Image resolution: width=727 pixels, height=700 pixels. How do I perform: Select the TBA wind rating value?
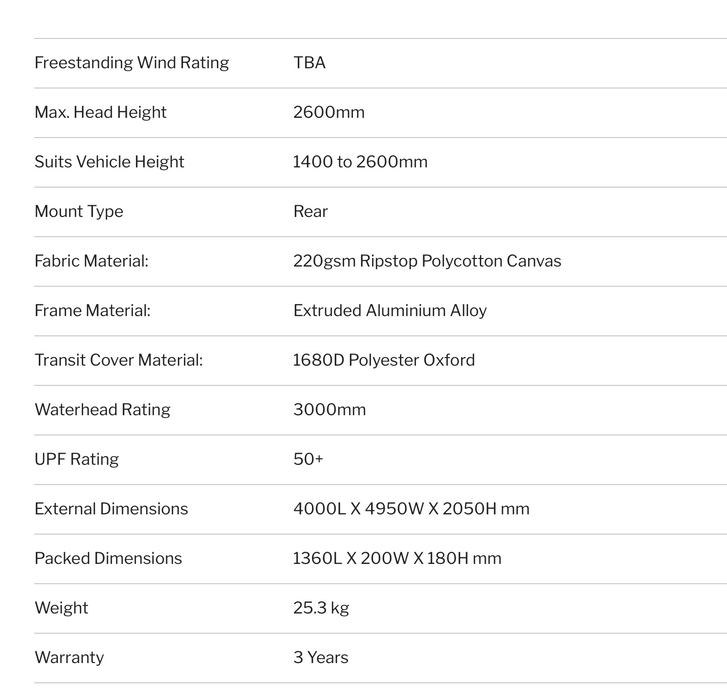[x=309, y=63]
